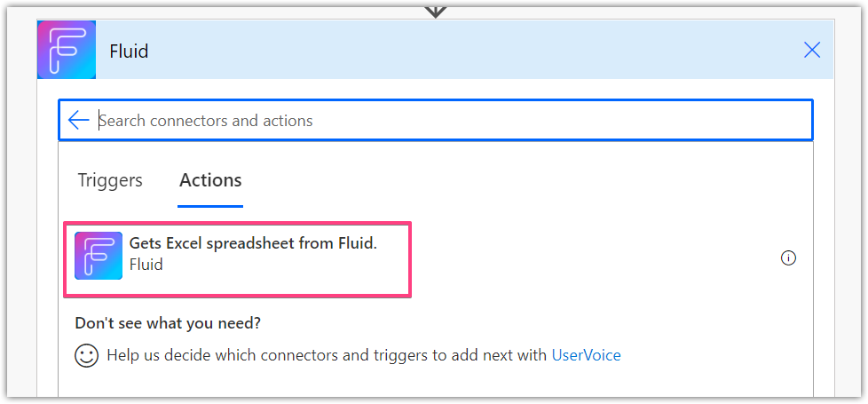Click the smiley face feedback icon

click(x=86, y=355)
